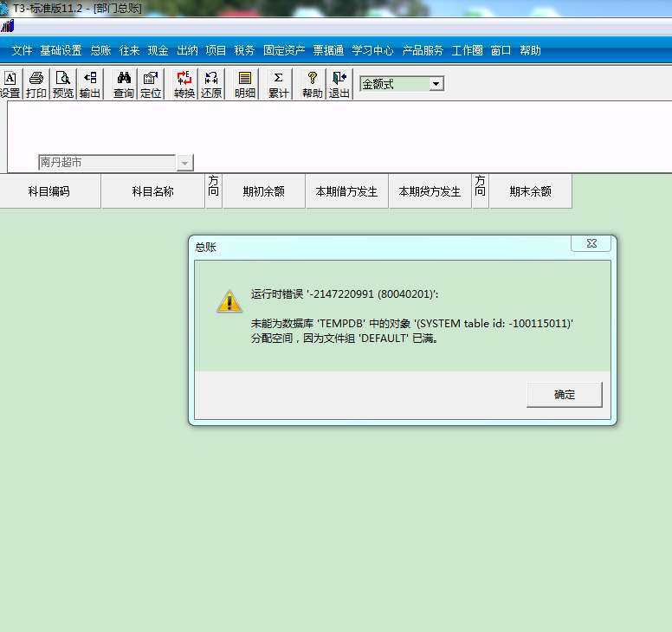Open the 文件 menu
Screen dimensions: 672x632
click(x=22, y=50)
